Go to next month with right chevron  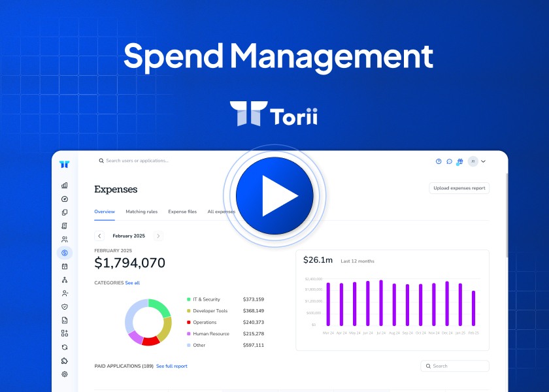pos(158,236)
